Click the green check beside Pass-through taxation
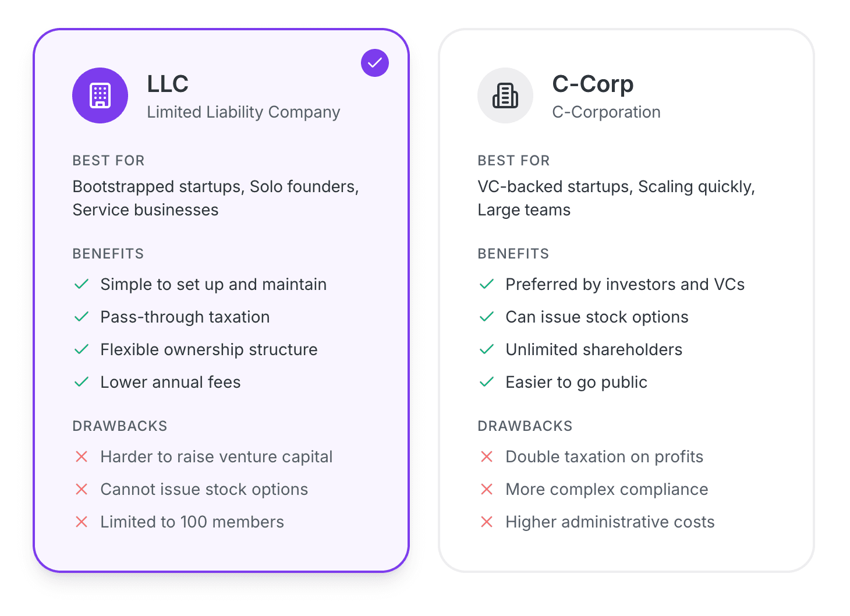Image resolution: width=850 pixels, height=616 pixels. [x=82, y=317]
